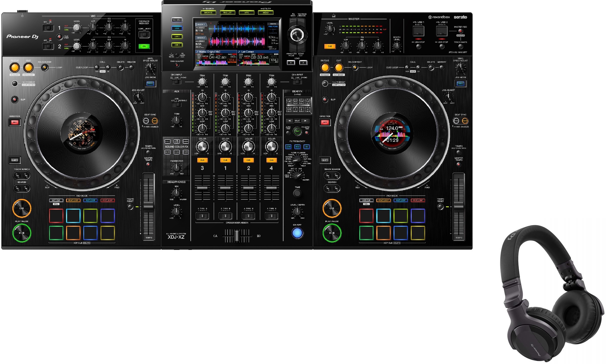Stop the USB 1 device
The image size is (606, 364).
(418, 47)
